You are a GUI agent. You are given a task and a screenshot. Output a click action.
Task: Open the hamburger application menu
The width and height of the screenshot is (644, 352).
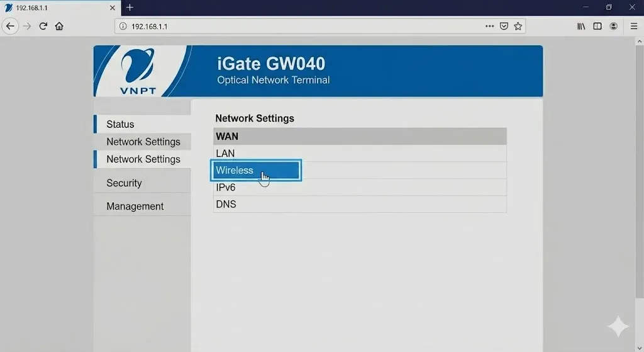click(634, 26)
